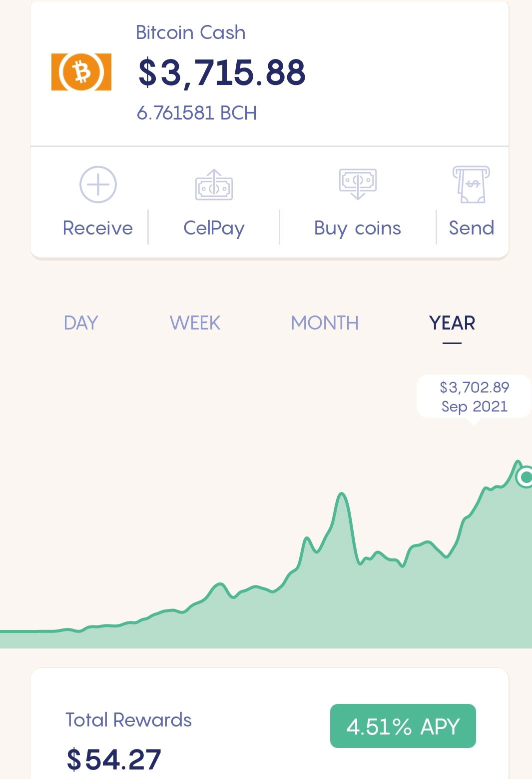Select the YEAR chart tab
This screenshot has height=779, width=532.
452,323
